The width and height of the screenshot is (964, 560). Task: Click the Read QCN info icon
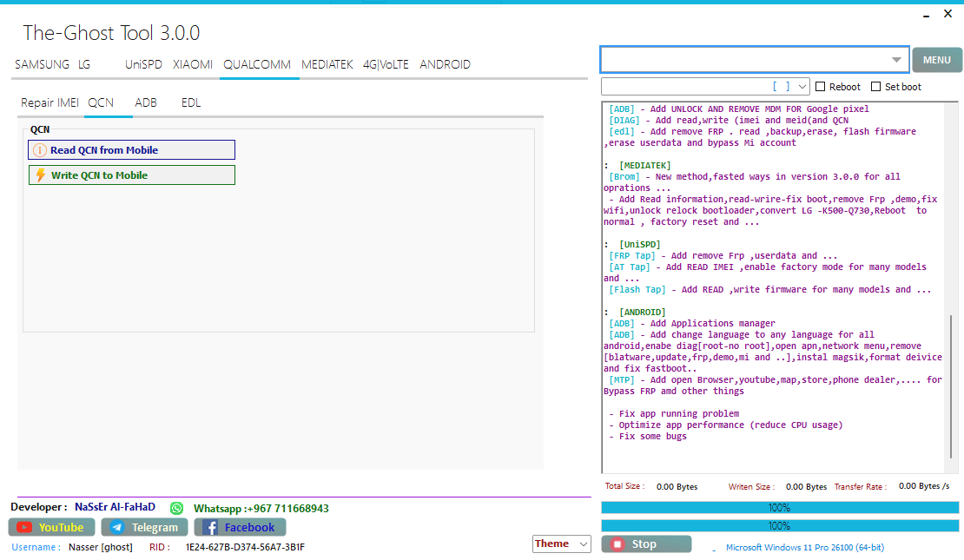[x=39, y=150]
